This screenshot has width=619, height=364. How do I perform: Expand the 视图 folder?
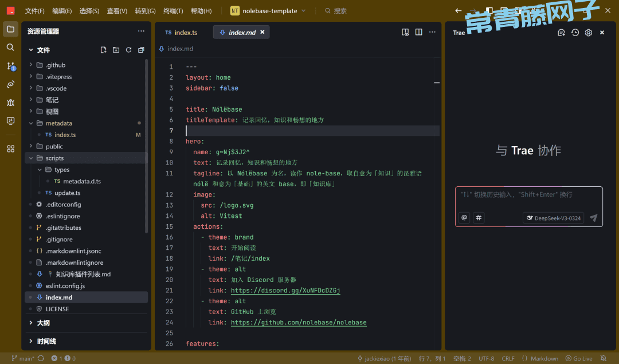[x=31, y=111]
